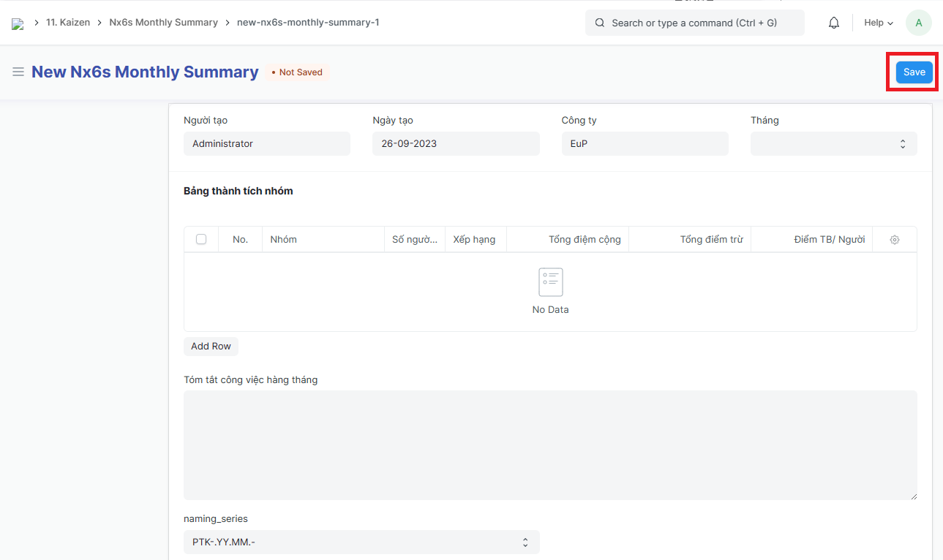The height and width of the screenshot is (560, 943).
Task: Focus the search command bar
Action: pos(694,23)
